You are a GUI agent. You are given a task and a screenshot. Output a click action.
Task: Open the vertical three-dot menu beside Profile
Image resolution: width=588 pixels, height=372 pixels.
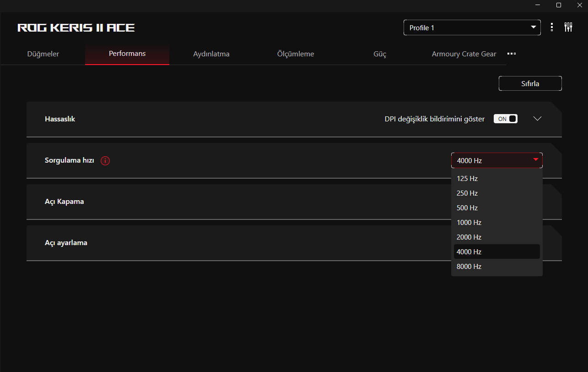552,27
